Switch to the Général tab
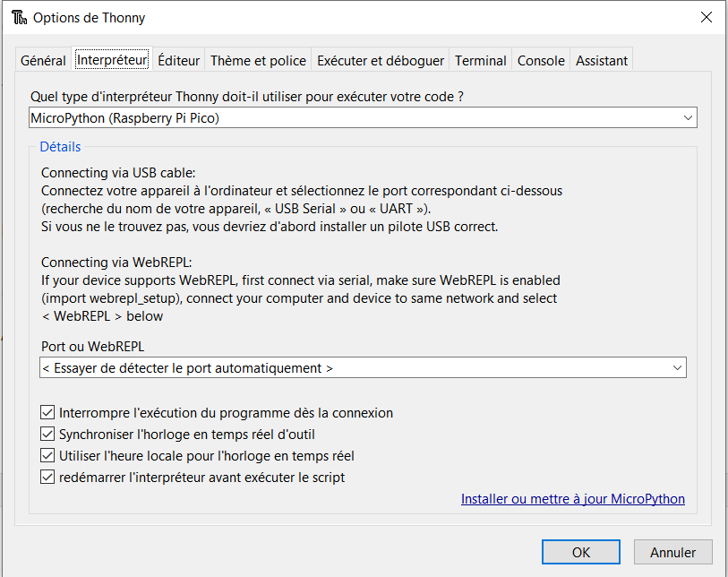This screenshot has width=728, height=577. tap(43, 61)
